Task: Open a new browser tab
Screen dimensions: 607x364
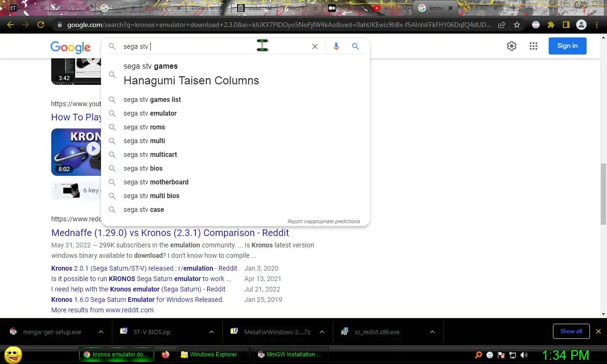Action: (513, 8)
